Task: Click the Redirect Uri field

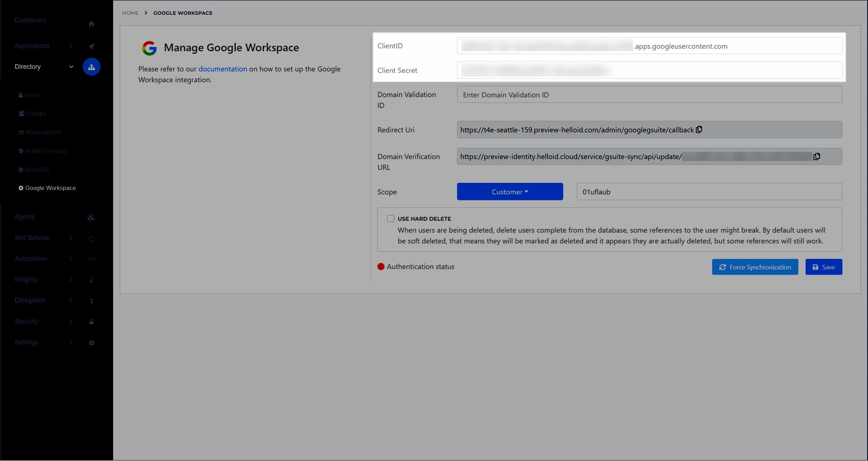Action: tap(650, 130)
